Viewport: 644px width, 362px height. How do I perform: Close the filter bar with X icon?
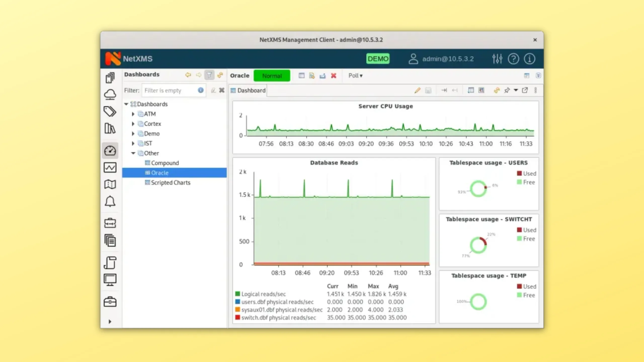pos(222,90)
